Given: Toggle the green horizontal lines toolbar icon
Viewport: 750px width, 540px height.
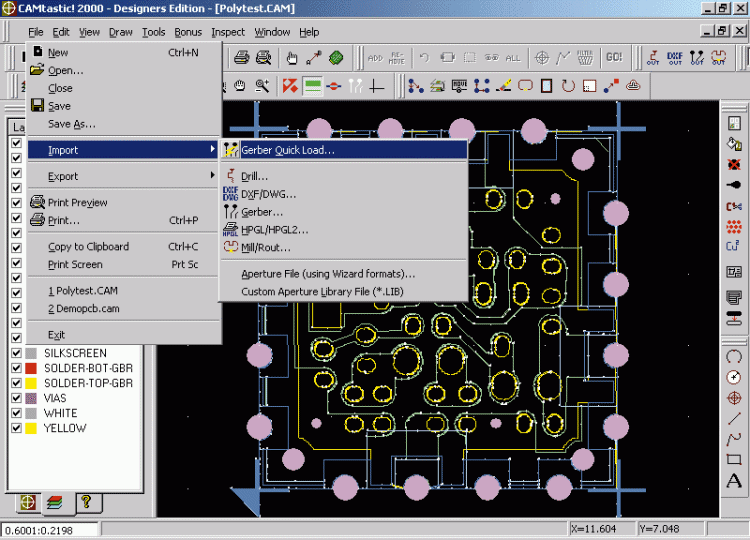Looking at the screenshot, I should point(312,86).
